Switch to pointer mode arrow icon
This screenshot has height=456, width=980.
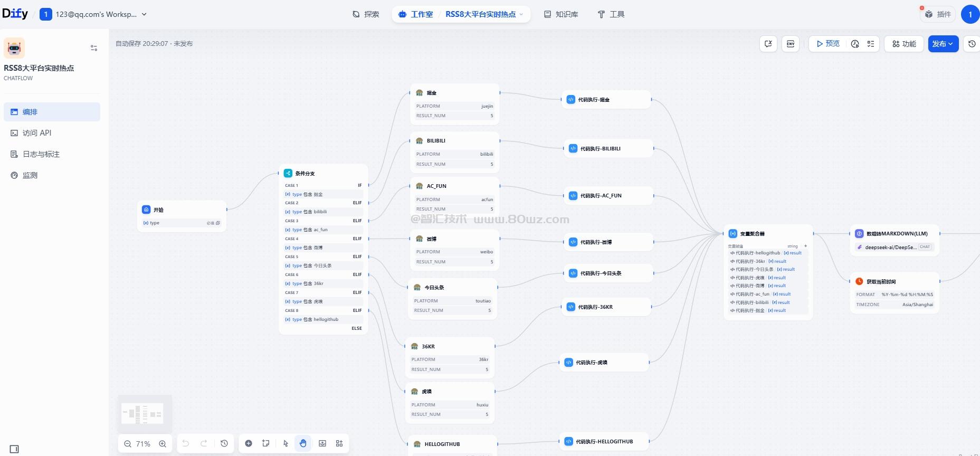(x=286, y=443)
